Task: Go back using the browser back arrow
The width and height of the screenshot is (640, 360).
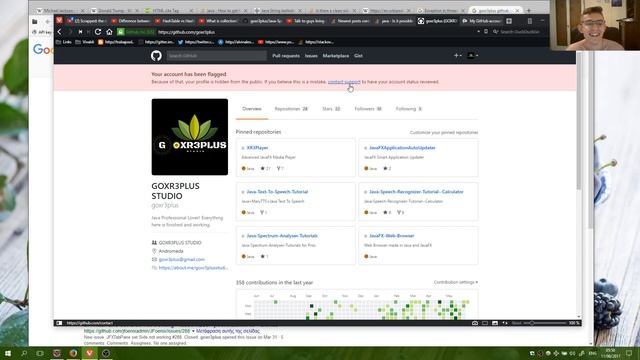Action: coord(60,32)
